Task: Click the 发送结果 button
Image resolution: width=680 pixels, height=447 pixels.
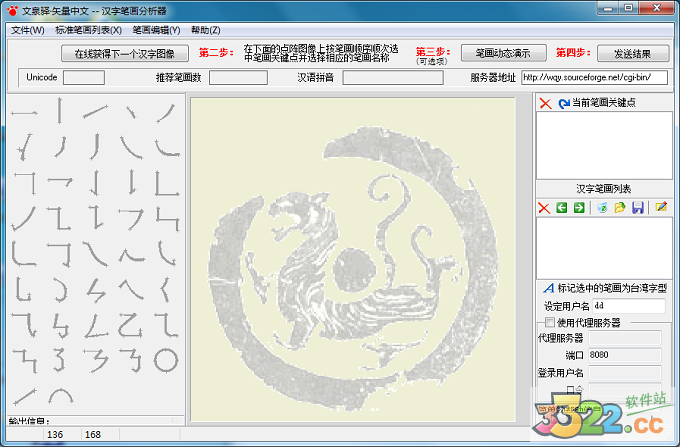Action: [x=633, y=53]
